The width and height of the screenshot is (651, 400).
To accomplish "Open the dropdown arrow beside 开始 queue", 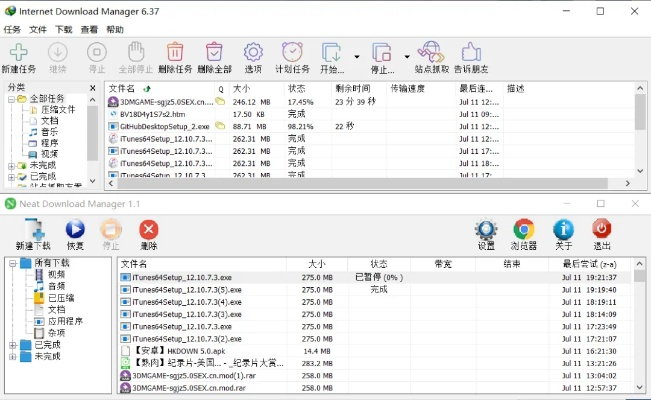I will 356,57.
